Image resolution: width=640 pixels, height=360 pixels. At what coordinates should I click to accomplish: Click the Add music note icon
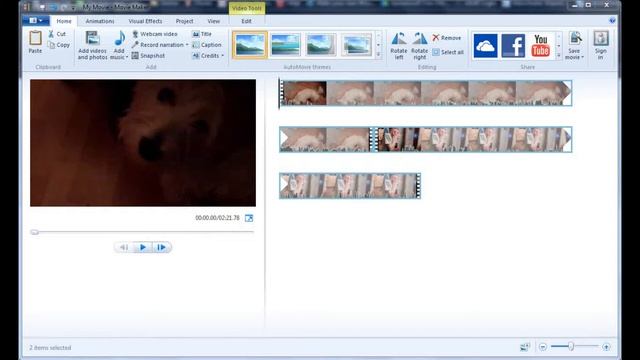pos(119,39)
